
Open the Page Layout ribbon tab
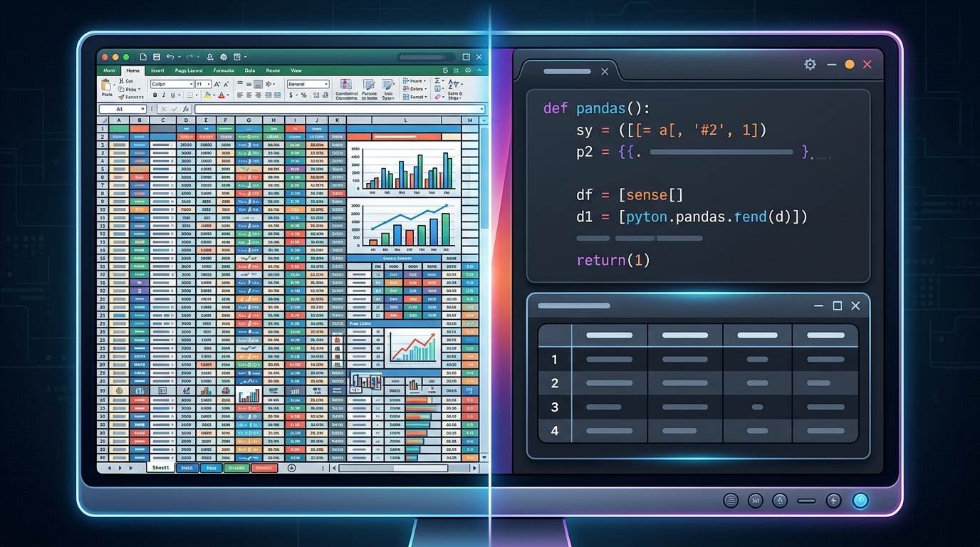tap(189, 71)
